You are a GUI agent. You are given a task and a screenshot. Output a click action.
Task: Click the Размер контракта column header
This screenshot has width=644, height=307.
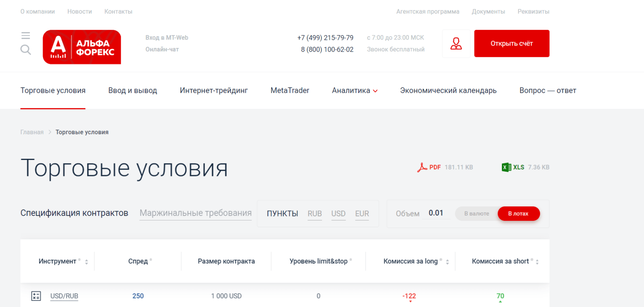(226, 261)
